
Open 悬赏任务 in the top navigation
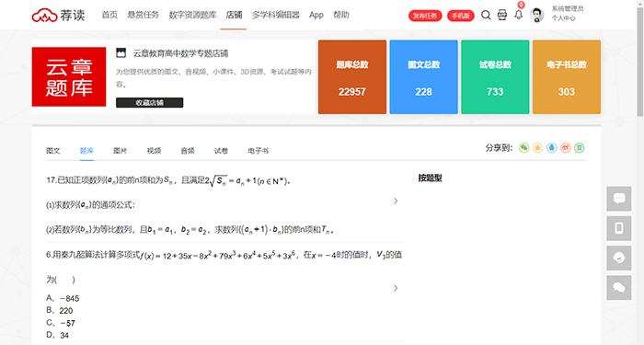click(x=143, y=16)
